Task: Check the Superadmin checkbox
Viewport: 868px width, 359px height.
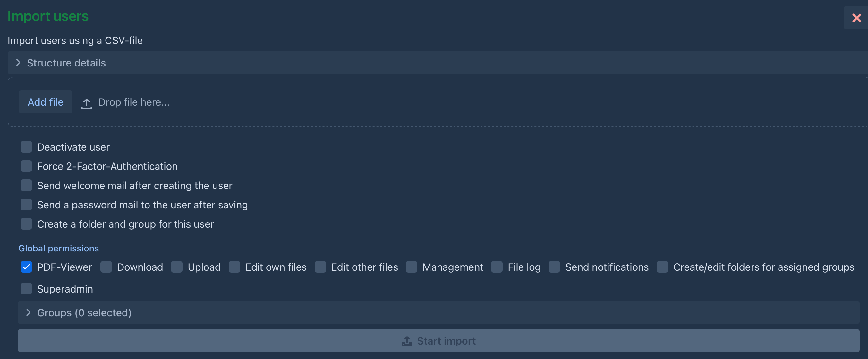Action: tap(26, 289)
